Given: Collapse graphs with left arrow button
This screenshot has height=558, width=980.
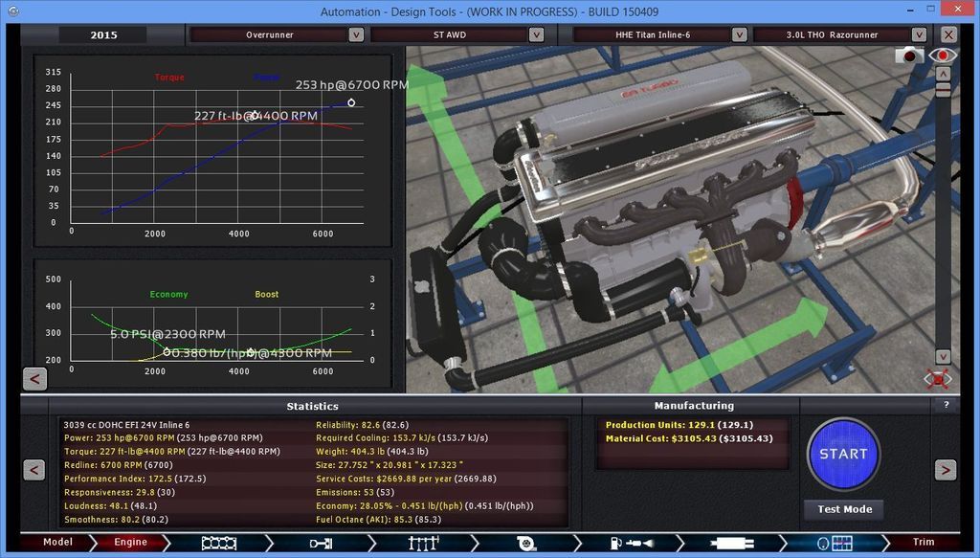Looking at the screenshot, I should point(35,379).
